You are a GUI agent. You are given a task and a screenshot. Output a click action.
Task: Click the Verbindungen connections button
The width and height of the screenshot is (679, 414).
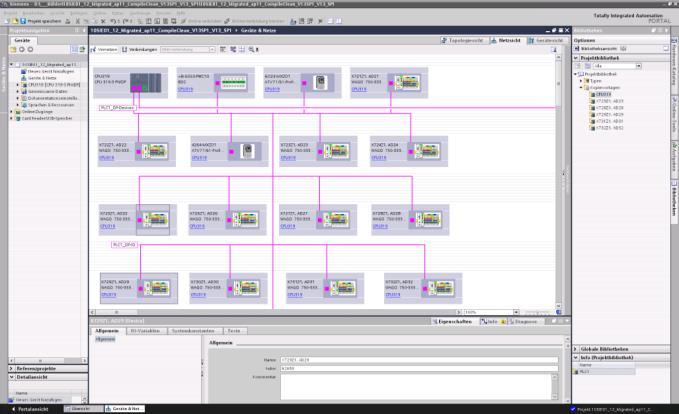pos(139,49)
